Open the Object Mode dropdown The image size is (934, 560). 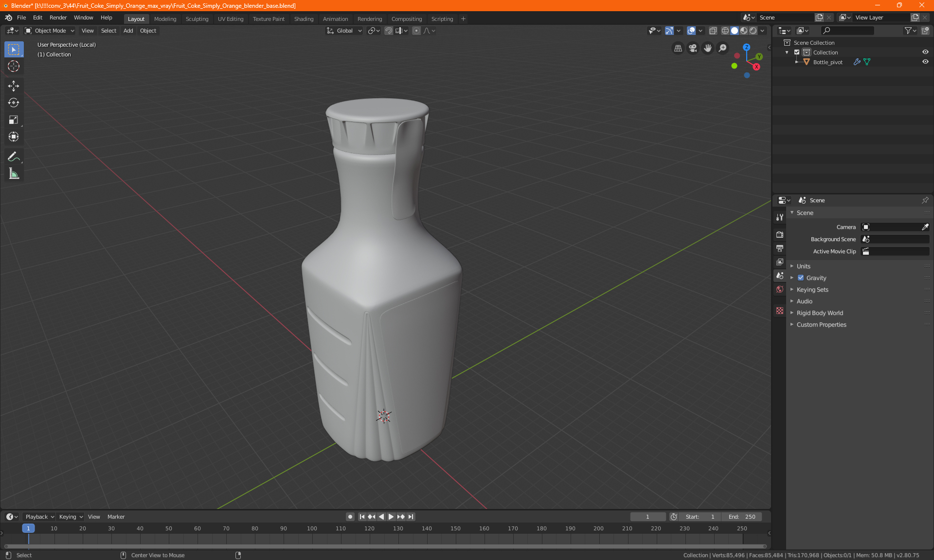(x=50, y=31)
